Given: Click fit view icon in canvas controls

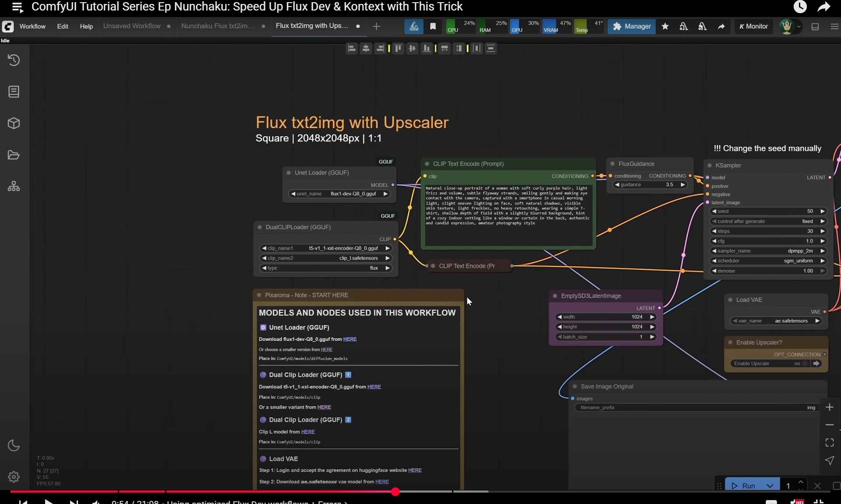Looking at the screenshot, I should (x=830, y=443).
